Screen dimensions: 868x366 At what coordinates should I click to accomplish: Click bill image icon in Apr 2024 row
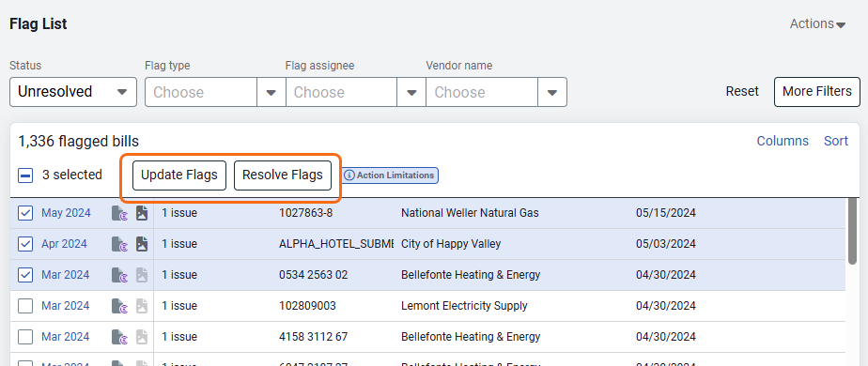coord(142,244)
